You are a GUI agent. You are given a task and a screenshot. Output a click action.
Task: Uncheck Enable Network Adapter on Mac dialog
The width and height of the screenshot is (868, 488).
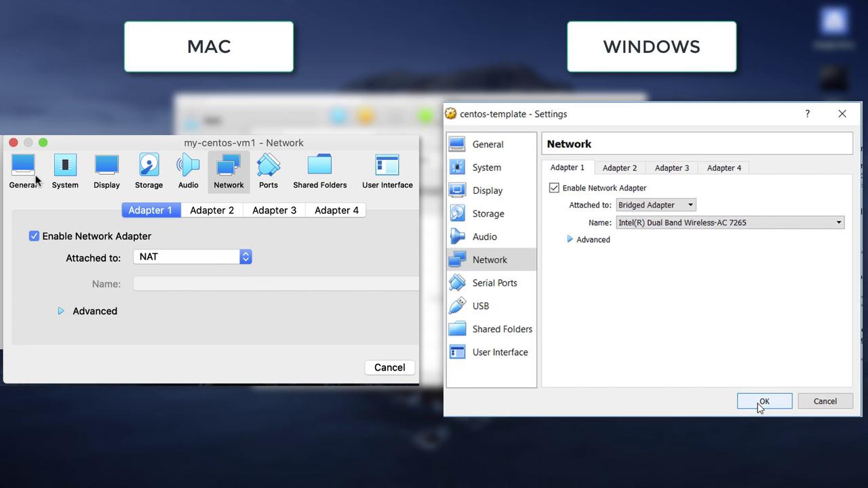point(34,236)
